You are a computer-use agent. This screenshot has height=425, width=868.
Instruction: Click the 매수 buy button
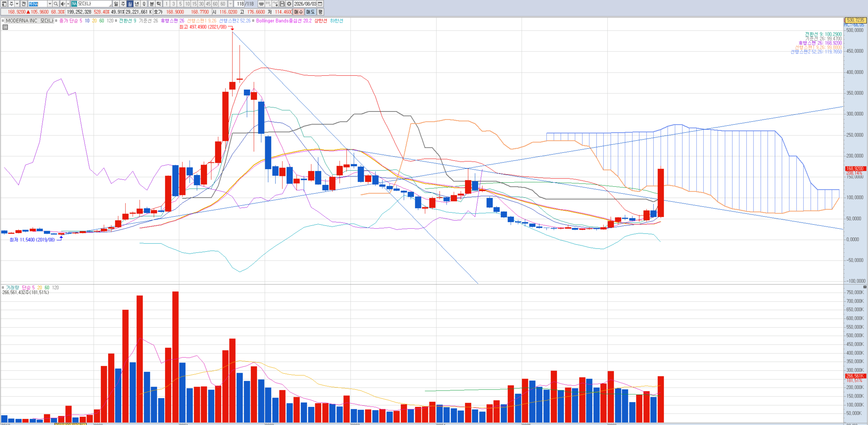click(x=298, y=12)
